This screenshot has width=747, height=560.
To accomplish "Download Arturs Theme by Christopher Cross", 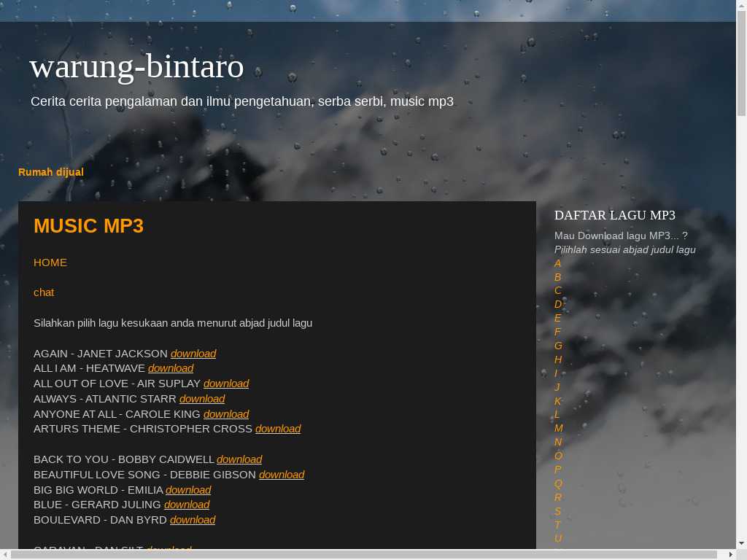I will click(278, 429).
